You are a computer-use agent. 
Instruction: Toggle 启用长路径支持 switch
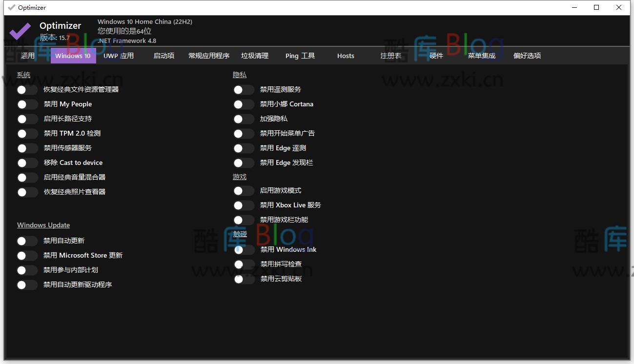point(27,119)
